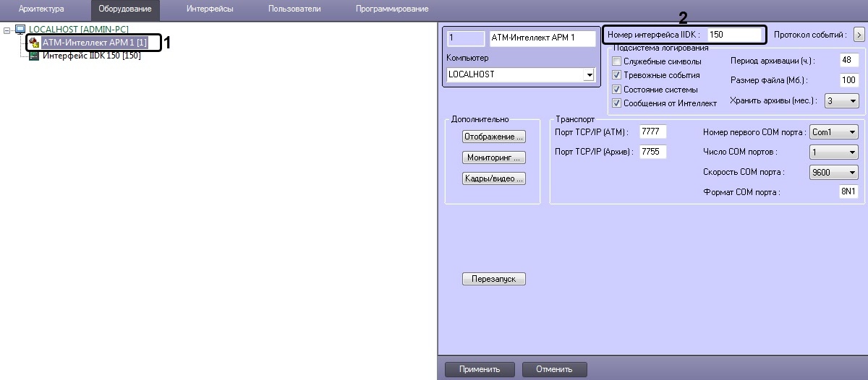Click the Номер интерфейса IIDK field
Screen dimensions: 868x380
coord(735,34)
